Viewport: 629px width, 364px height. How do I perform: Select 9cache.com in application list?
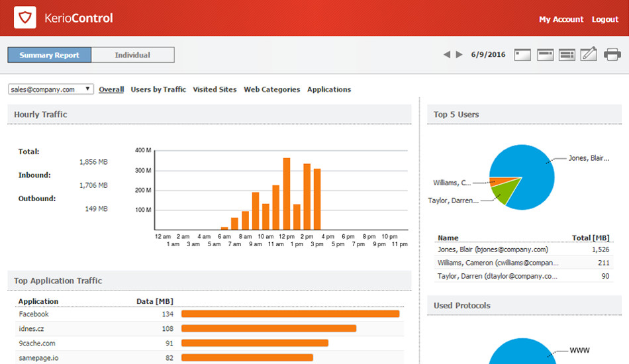[x=37, y=343]
